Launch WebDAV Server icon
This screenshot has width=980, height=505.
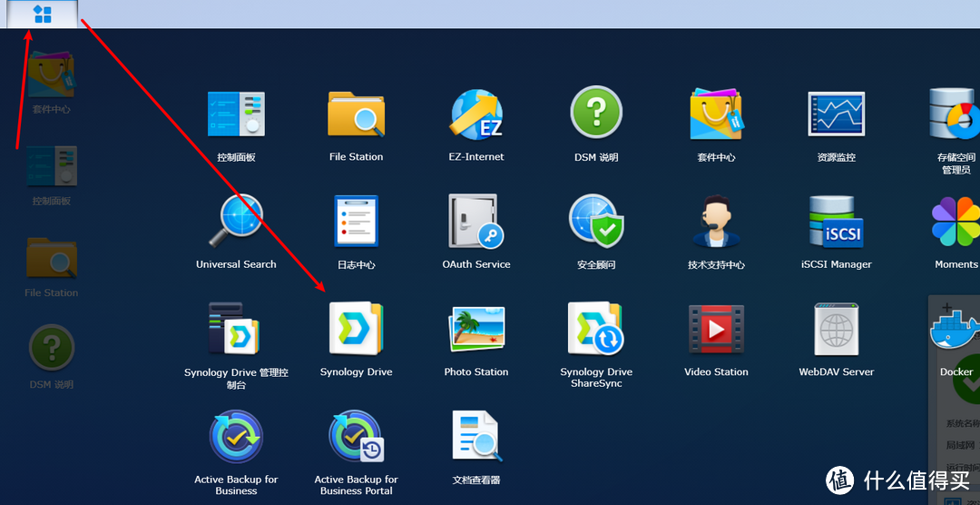pos(837,329)
